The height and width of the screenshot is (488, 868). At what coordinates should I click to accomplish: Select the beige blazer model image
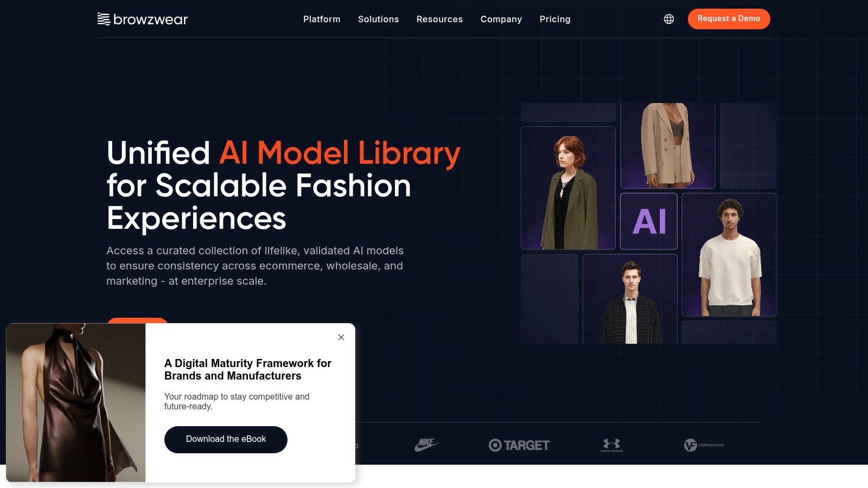click(668, 145)
